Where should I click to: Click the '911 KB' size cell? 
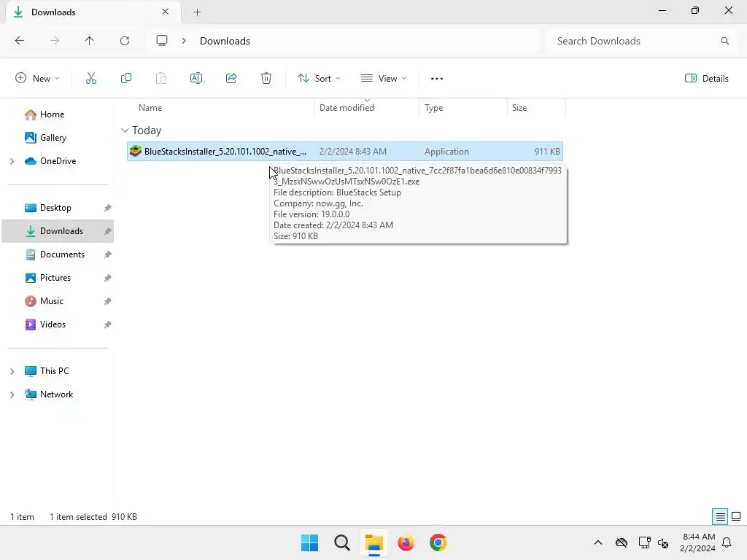(547, 152)
